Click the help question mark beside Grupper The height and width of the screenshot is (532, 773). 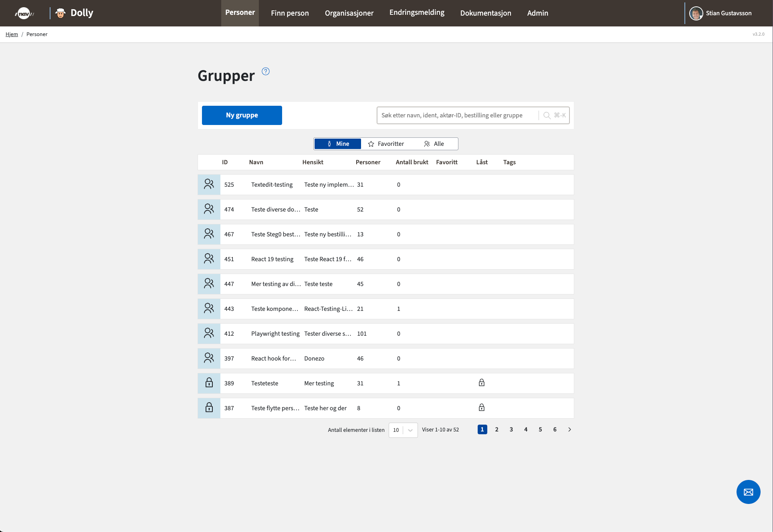click(x=266, y=71)
